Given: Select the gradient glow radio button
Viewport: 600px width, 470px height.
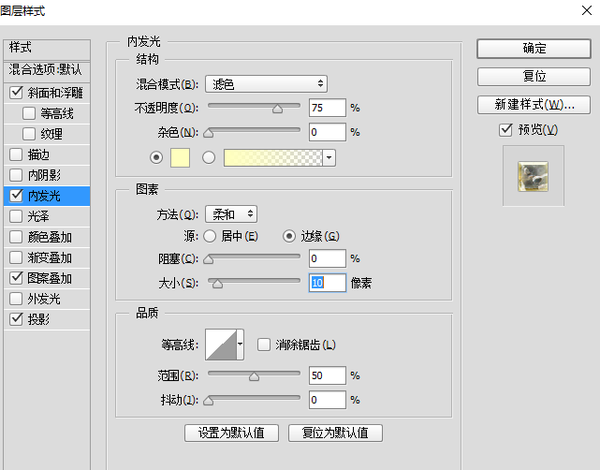Looking at the screenshot, I should 209,157.
